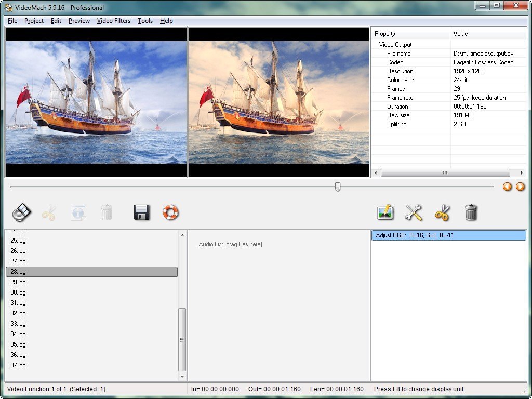The width and height of the screenshot is (532, 399).
Task: Open the Tools menu
Action: (145, 21)
